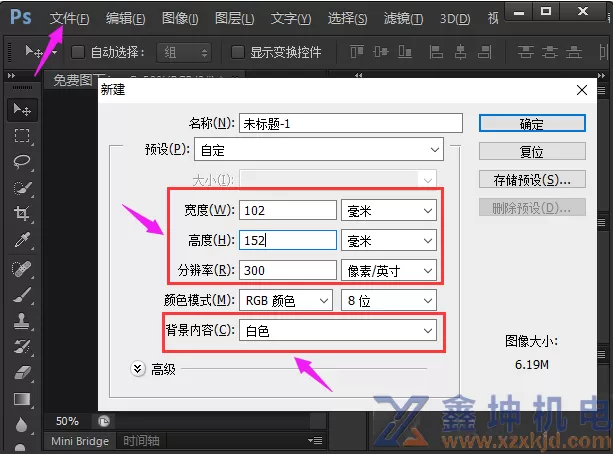Select the Eraser tool

click(x=22, y=373)
